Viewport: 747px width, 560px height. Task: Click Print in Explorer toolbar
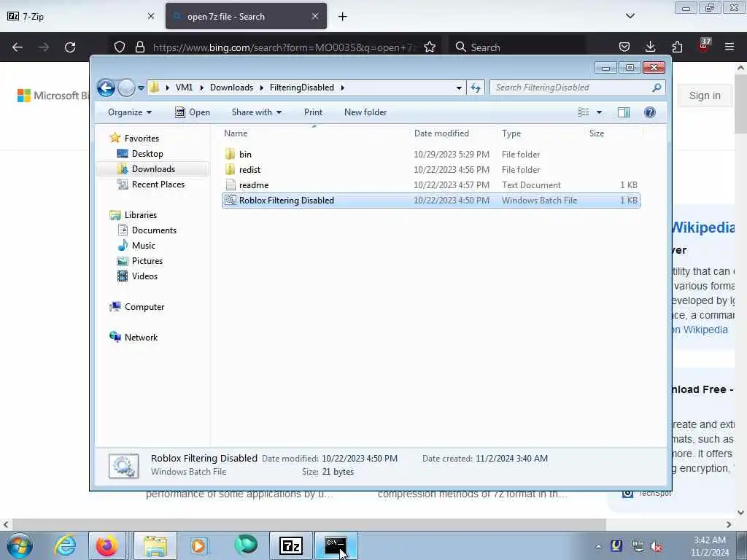tap(313, 112)
